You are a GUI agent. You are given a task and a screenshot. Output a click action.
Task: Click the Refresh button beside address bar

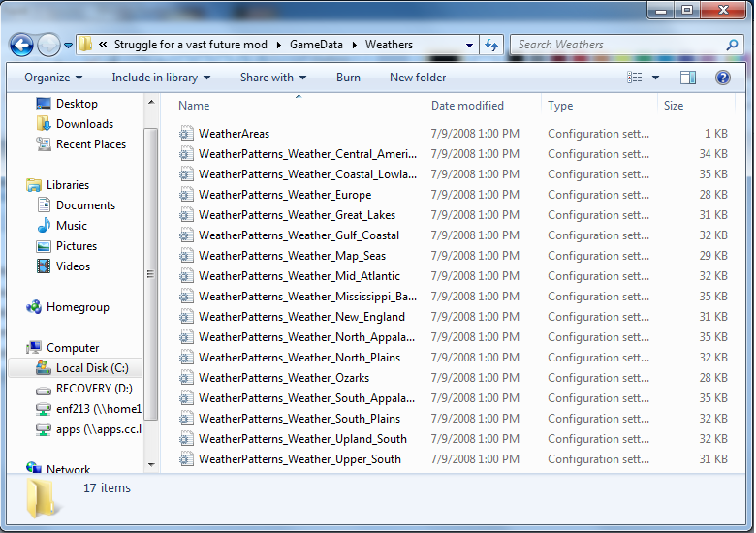(x=491, y=45)
